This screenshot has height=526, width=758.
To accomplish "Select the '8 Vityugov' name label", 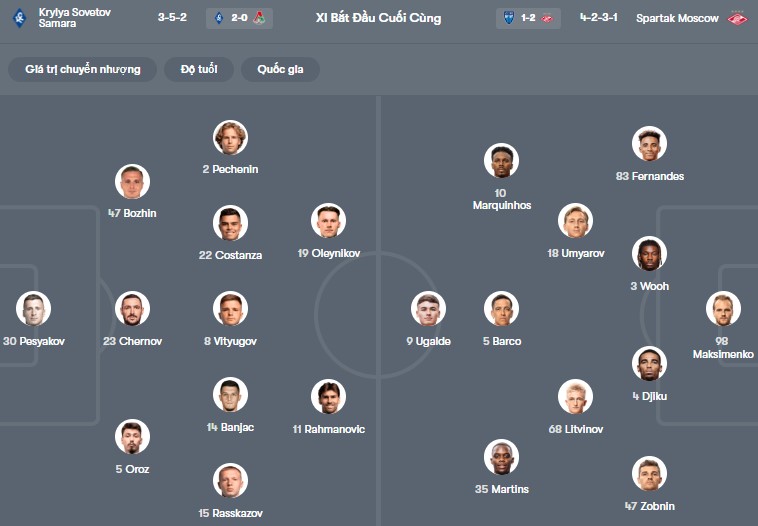I will pos(230,341).
